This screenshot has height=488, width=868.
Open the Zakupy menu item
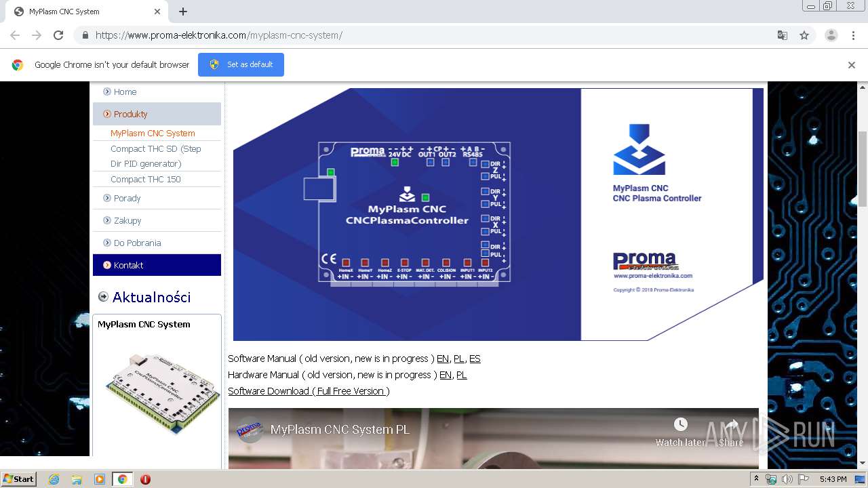[127, 220]
